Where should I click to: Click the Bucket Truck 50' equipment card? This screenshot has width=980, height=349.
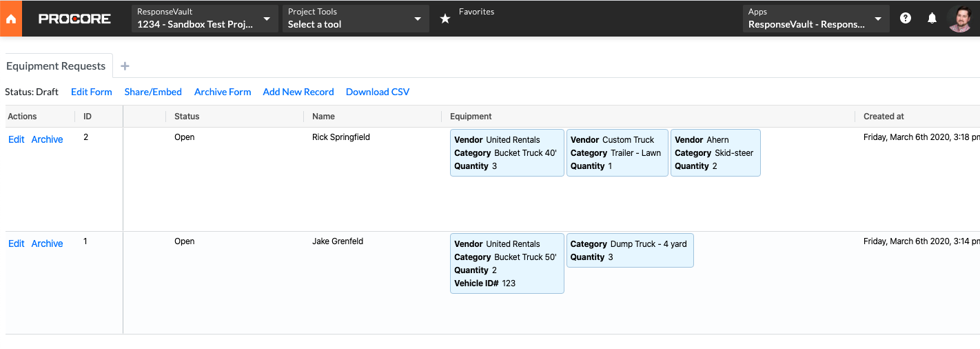(x=507, y=263)
